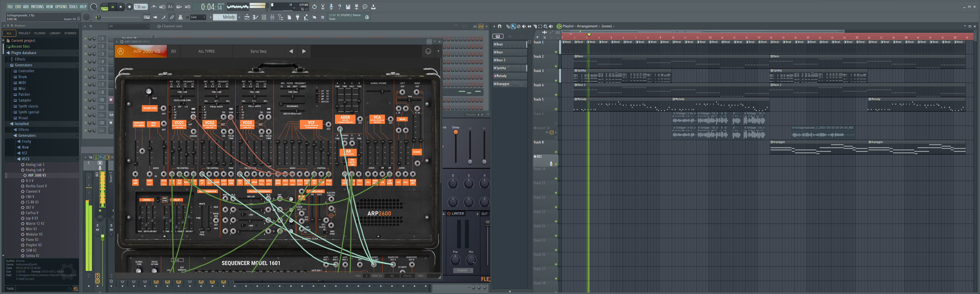Select Analog Lab V in browser
Screen dimensions: 980x294
click(x=35, y=170)
